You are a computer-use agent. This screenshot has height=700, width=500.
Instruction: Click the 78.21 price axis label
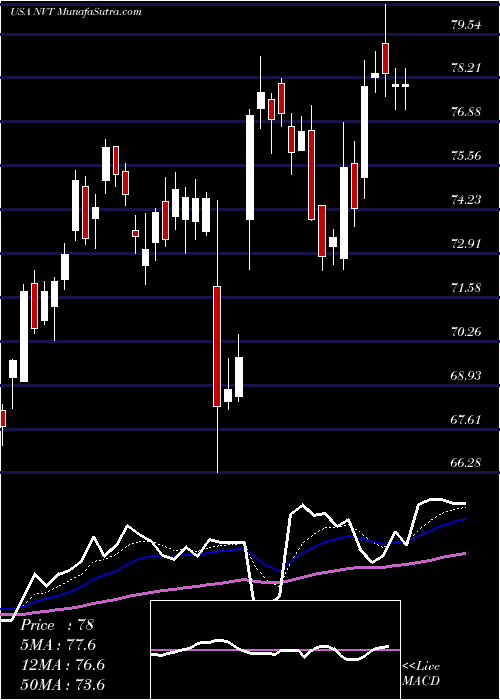pos(466,68)
